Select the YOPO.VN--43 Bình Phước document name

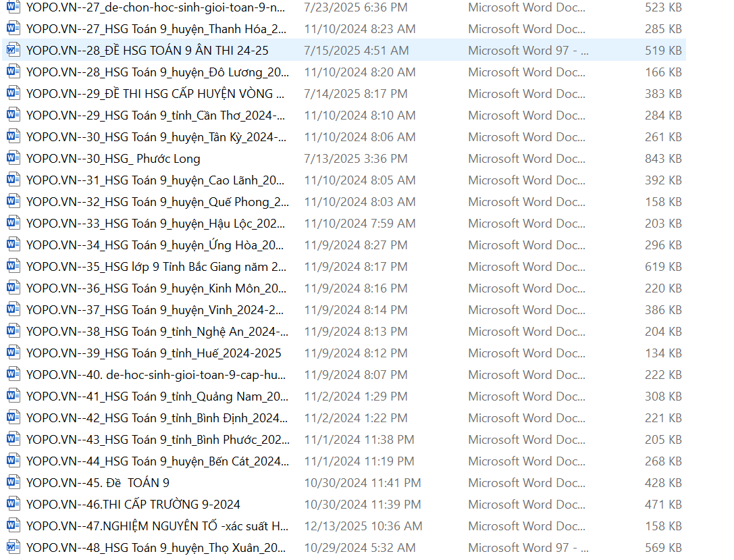157,439
